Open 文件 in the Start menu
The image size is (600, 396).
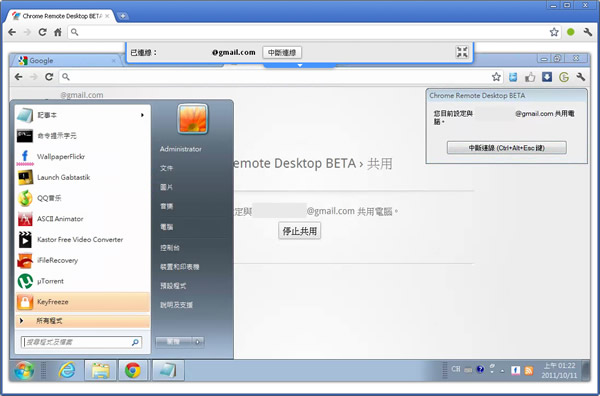(166, 168)
